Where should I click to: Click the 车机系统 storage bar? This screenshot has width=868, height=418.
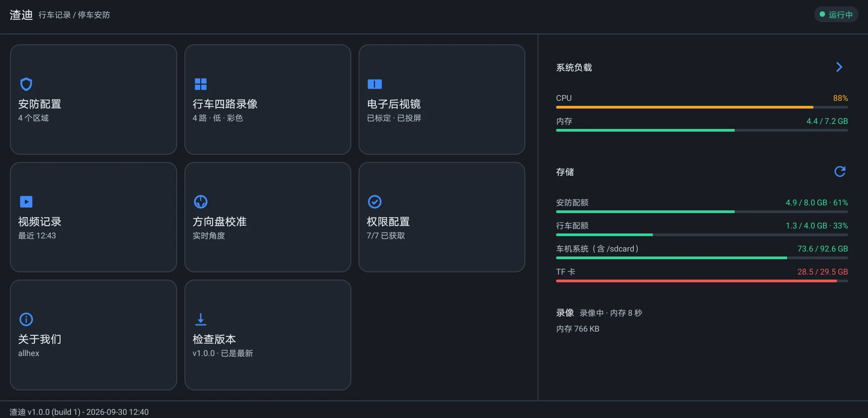(702, 258)
